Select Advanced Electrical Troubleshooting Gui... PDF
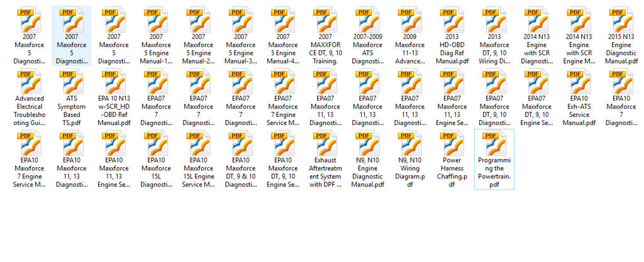 pyautogui.click(x=29, y=97)
